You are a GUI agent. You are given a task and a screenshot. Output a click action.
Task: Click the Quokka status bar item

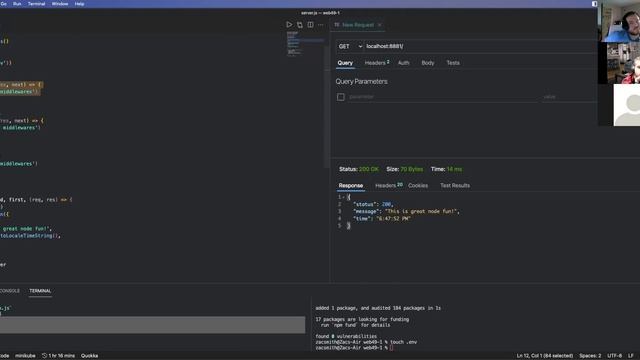click(x=89, y=356)
